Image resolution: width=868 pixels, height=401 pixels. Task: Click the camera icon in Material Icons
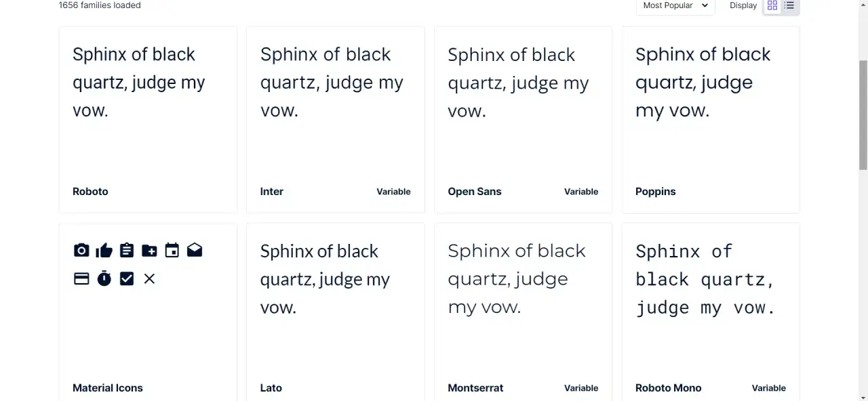pos(81,251)
